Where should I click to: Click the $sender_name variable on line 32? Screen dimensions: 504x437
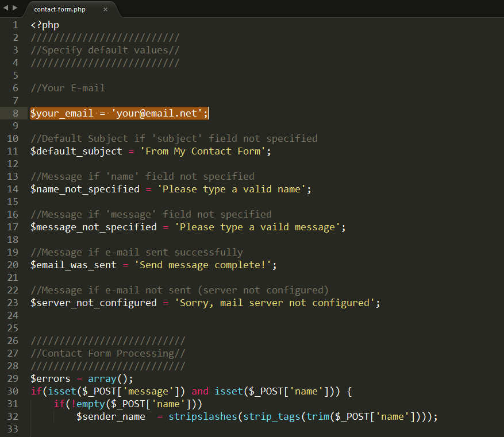pyautogui.click(x=110, y=416)
